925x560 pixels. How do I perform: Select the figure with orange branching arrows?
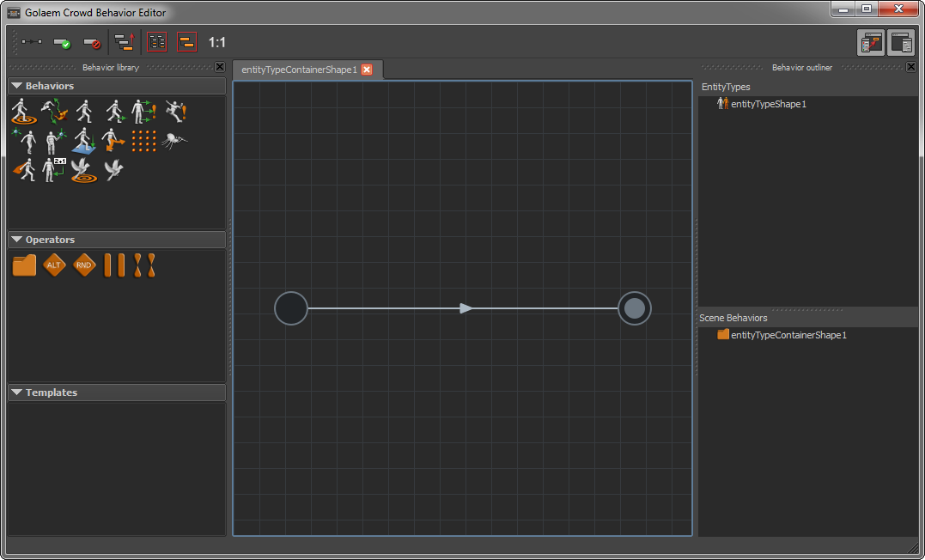pos(113,141)
